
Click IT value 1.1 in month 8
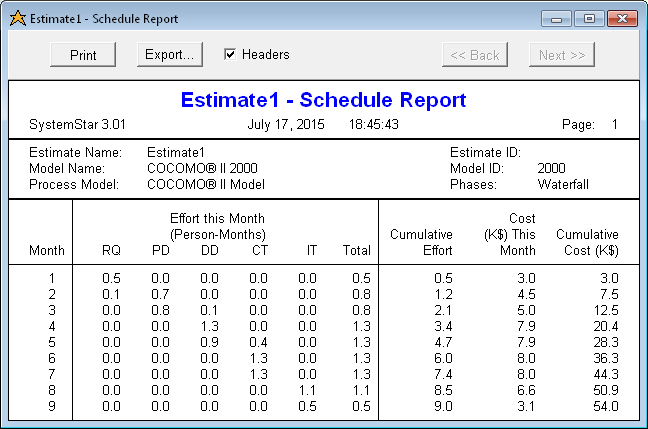(308, 390)
